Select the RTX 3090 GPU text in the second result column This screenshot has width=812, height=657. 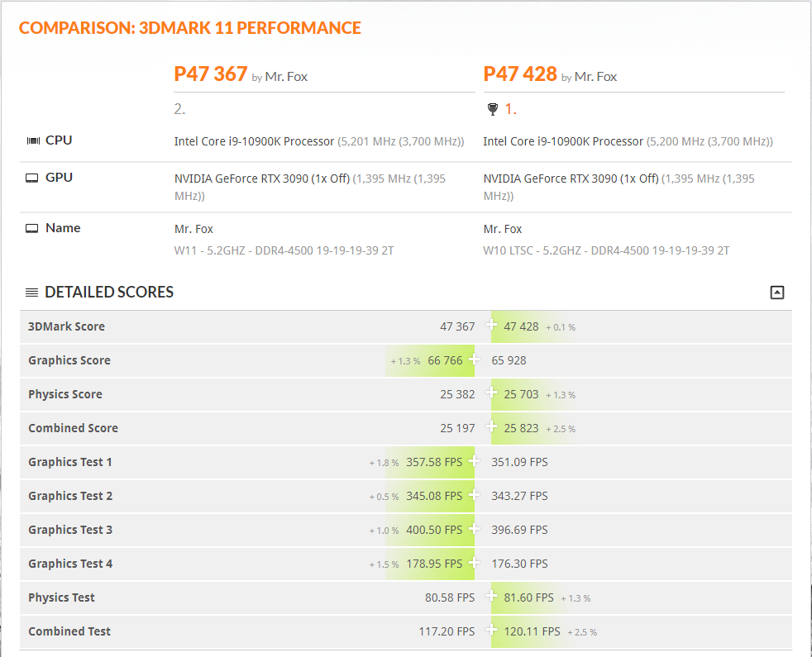pos(619,187)
